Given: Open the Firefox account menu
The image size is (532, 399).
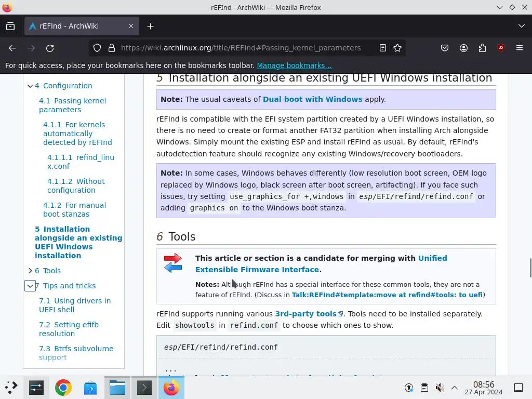Looking at the screenshot, I should [463, 48].
